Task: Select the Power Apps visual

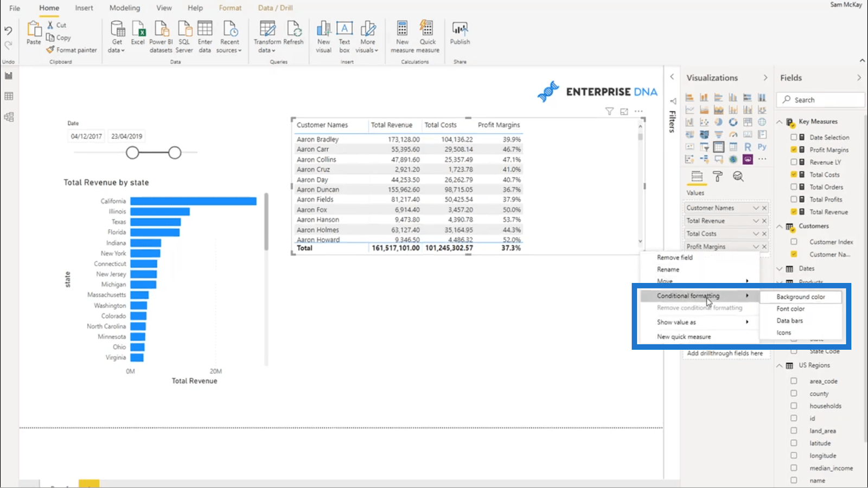Action: coord(748,159)
